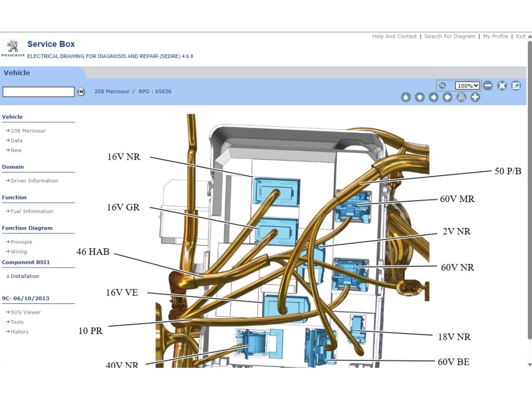Click the Fuel Information function link
This screenshot has width=532, height=399.
(x=32, y=211)
